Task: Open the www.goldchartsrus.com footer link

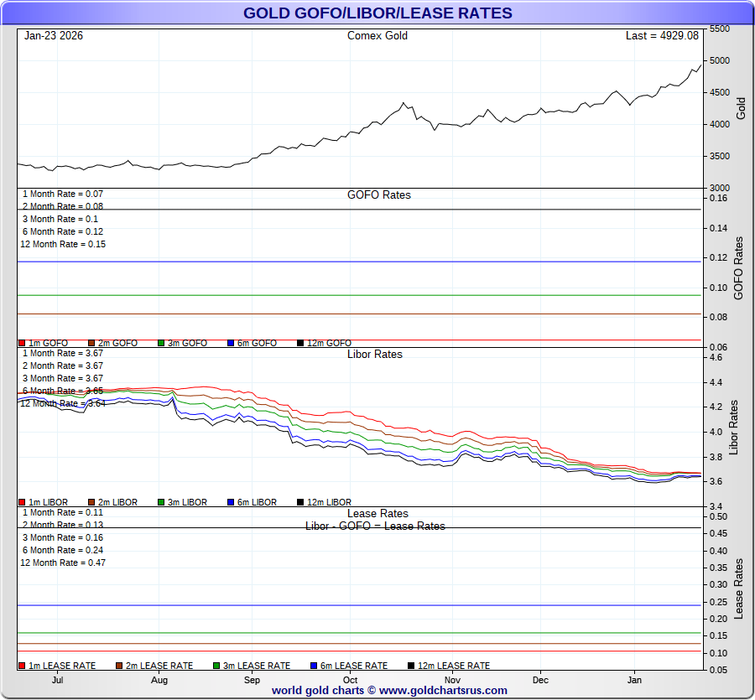Action: (443, 691)
